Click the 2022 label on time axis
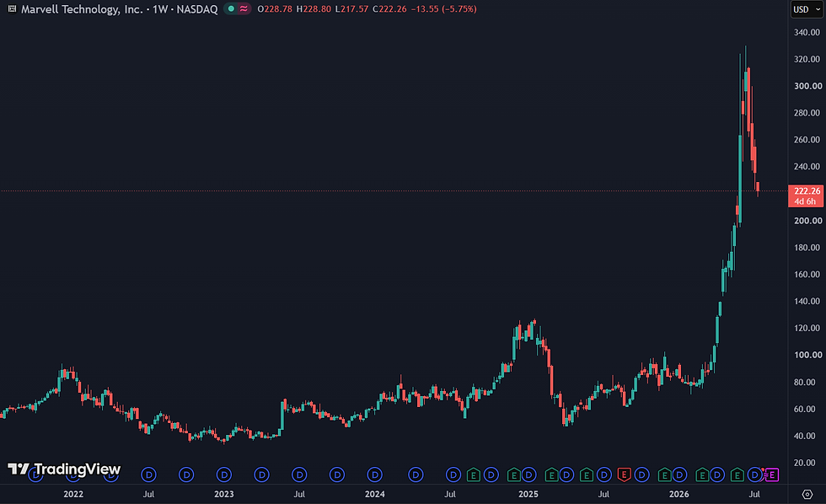Screen dimensions: 826x504 73,494
